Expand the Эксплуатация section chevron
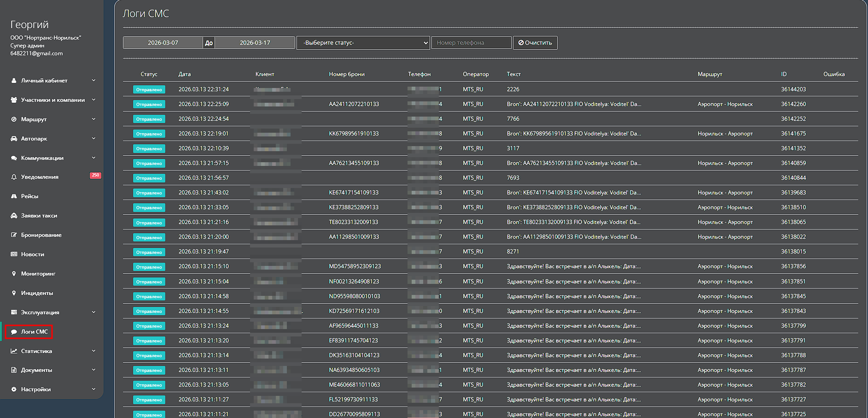Screen dimensions: 868x418 93,312
